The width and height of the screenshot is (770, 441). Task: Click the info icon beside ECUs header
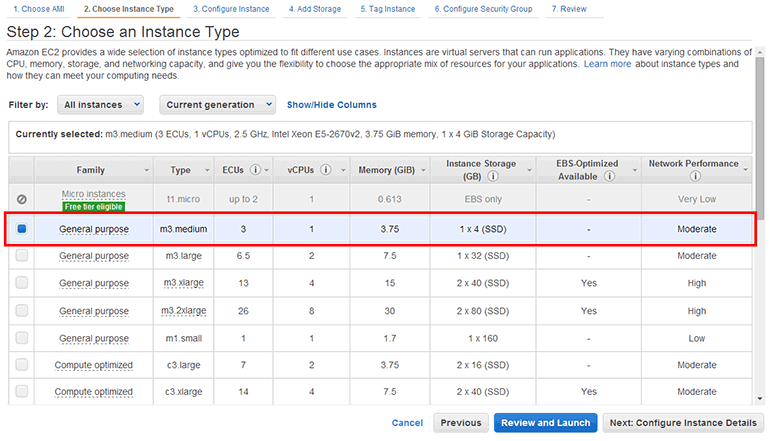coord(255,170)
